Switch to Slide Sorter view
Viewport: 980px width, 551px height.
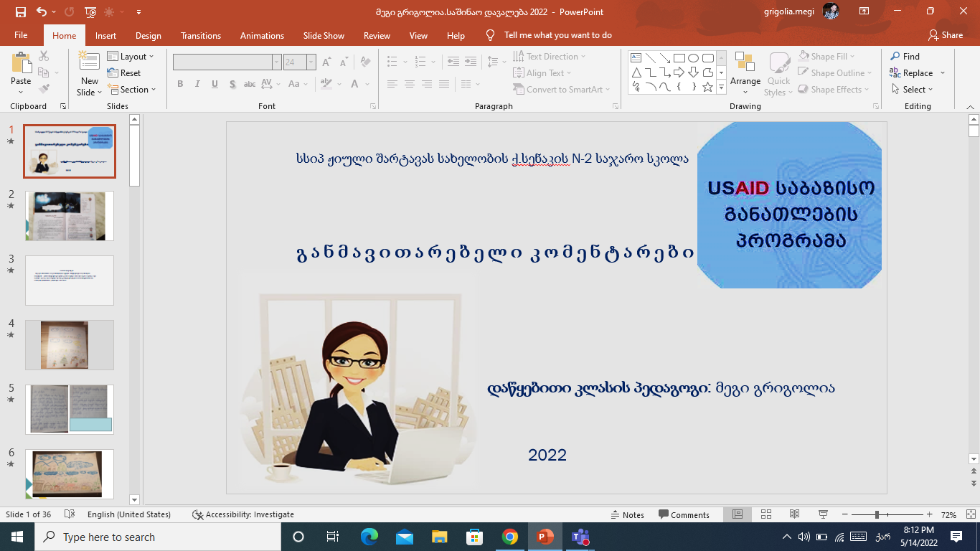[x=766, y=514]
